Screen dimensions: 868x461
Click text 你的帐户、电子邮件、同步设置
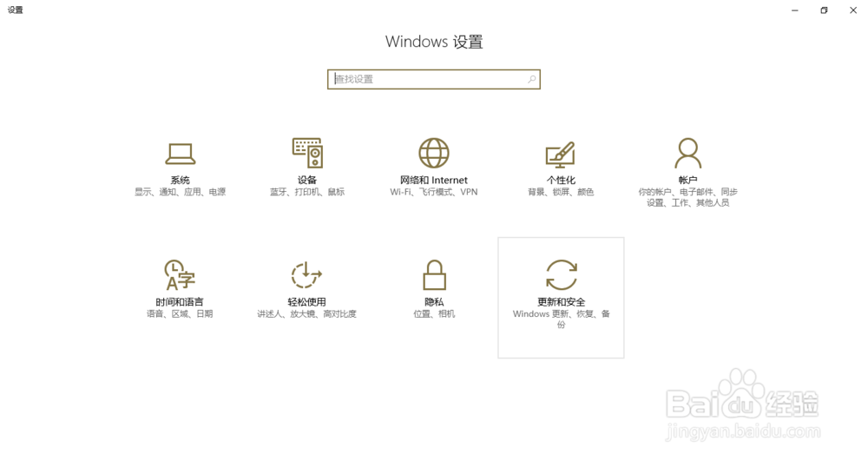point(687,198)
